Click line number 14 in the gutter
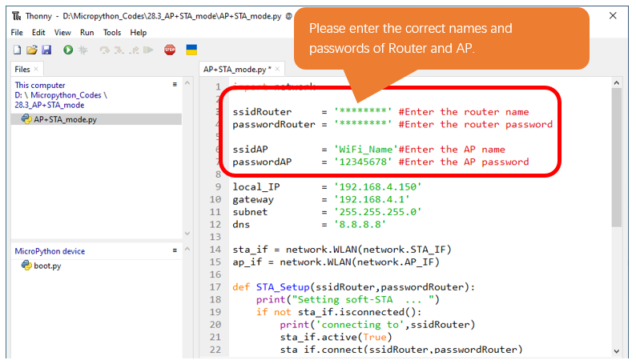The height and width of the screenshot is (364, 636). tap(215, 250)
